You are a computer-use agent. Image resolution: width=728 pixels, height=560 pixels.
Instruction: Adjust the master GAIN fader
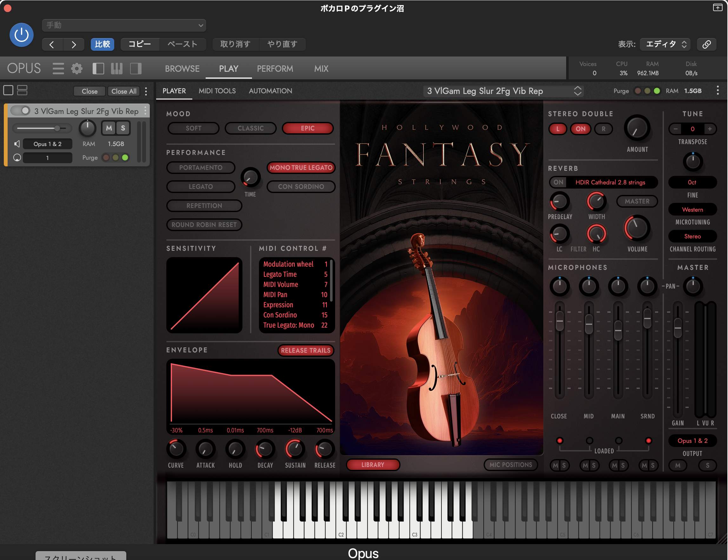[x=677, y=328]
